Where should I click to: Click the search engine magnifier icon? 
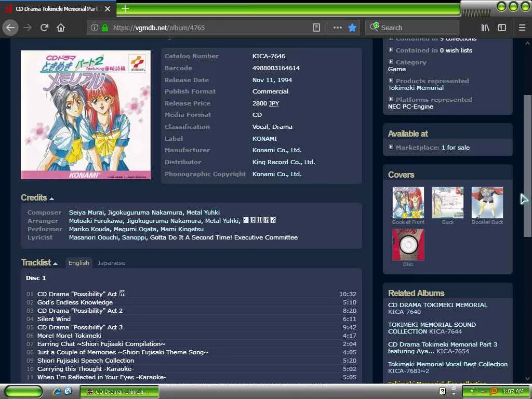[375, 27]
